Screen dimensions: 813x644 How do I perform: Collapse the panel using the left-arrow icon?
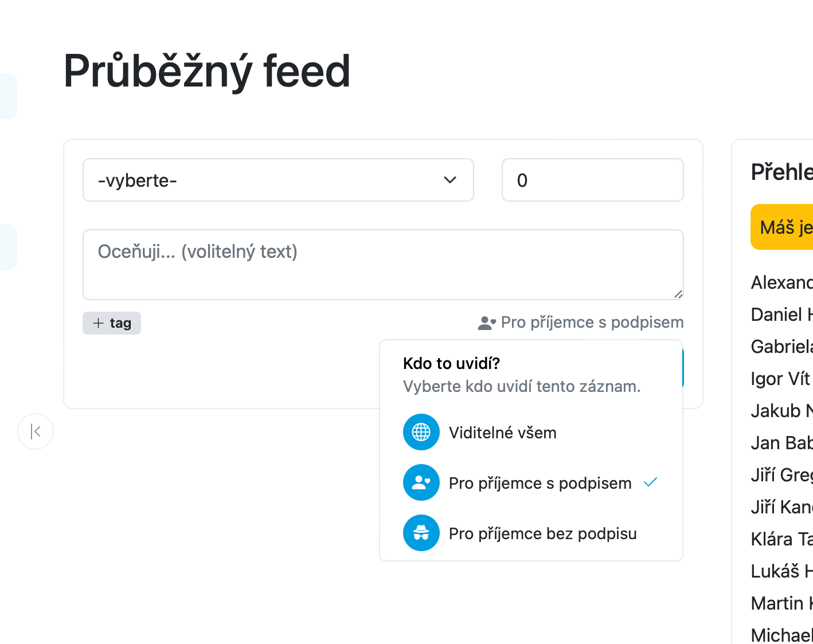pos(36,431)
